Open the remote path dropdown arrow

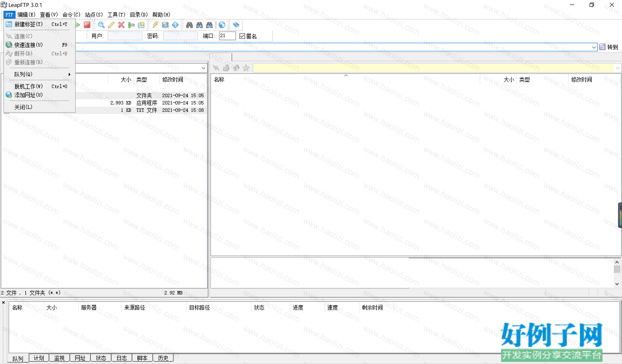(617, 68)
